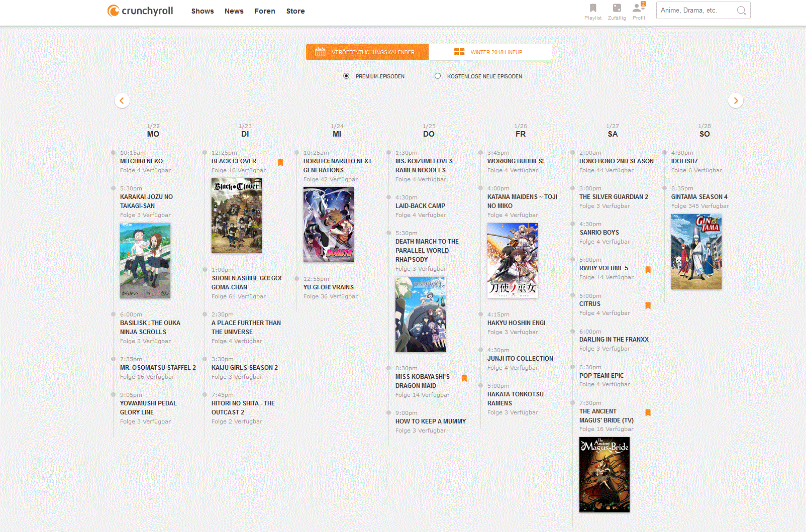Click Bono Bono 'Folge 44 Verfügbar' text
The height and width of the screenshot is (532, 806).
pos(607,171)
